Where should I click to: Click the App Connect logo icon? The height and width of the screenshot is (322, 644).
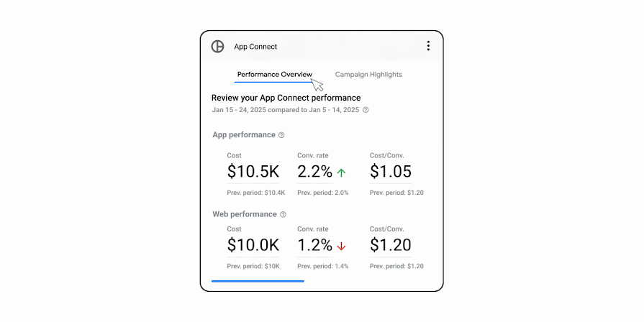click(x=218, y=46)
